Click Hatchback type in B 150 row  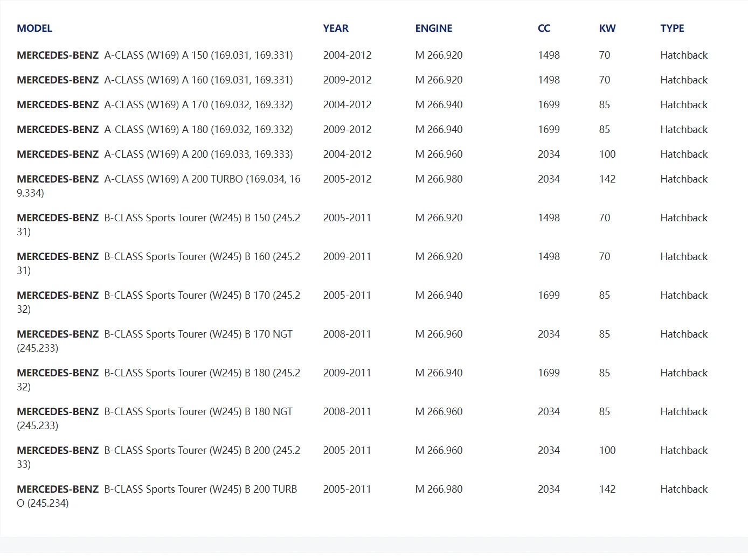pyautogui.click(x=684, y=218)
